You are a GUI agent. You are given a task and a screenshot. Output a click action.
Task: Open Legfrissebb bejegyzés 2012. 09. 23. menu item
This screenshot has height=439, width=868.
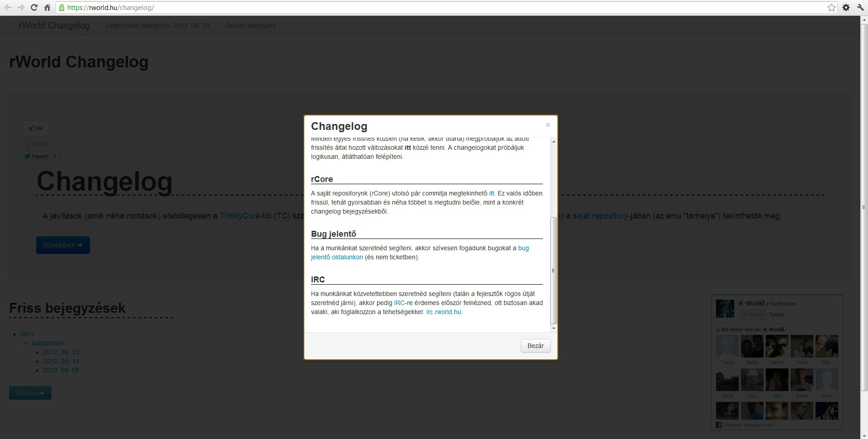pos(158,25)
